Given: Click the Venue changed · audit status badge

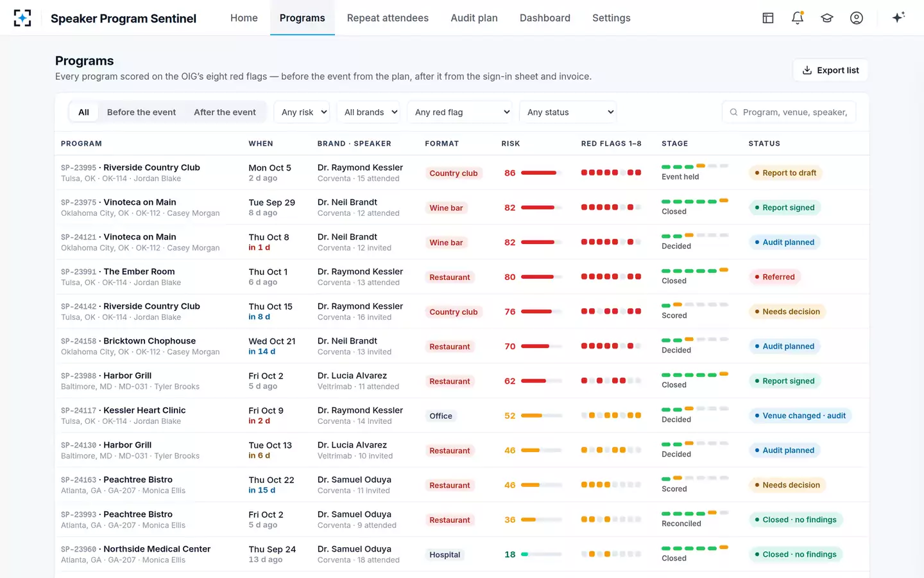Looking at the screenshot, I should [800, 416].
